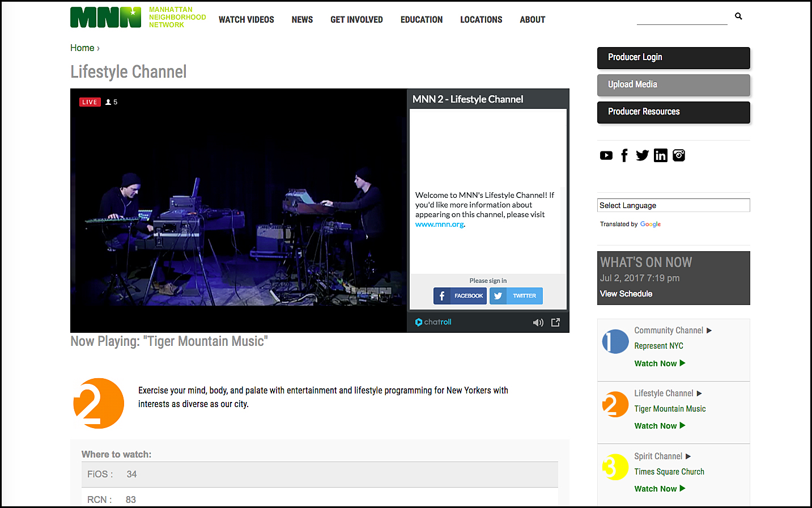
Task: Click the search magnifier icon
Action: 738,16
